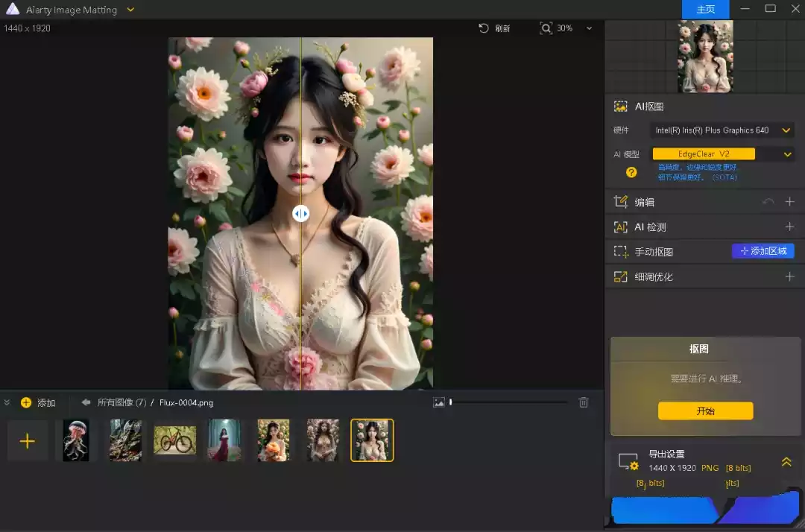Expand the AI 检测 section with plus
The width and height of the screenshot is (805, 532).
pos(789,227)
